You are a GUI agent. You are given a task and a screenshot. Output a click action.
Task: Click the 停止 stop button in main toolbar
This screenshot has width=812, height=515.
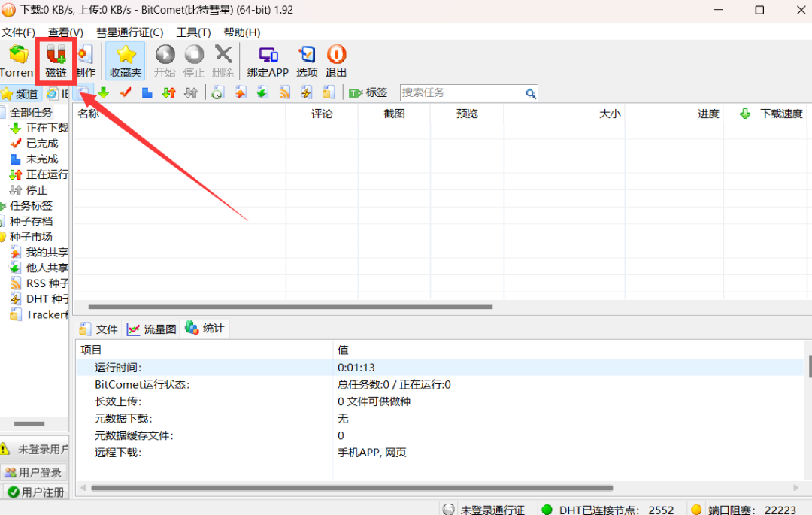click(x=194, y=61)
